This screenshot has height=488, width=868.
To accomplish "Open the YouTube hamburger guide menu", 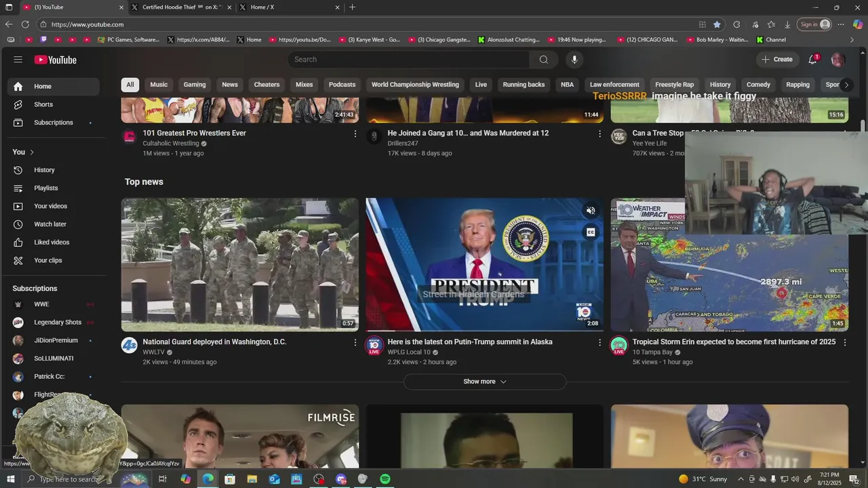I will coord(18,60).
